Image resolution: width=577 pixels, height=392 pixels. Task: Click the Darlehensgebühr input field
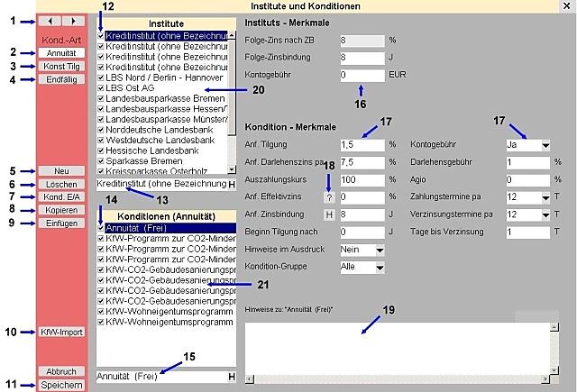(x=528, y=162)
